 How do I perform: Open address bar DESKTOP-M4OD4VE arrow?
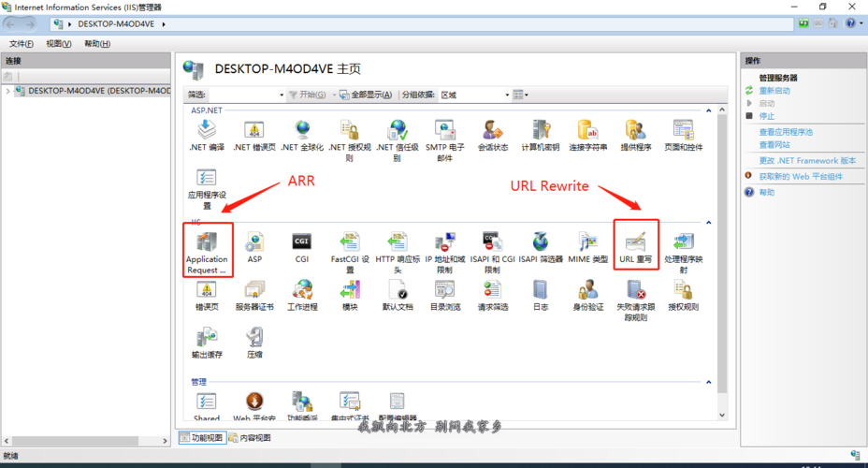click(x=164, y=24)
